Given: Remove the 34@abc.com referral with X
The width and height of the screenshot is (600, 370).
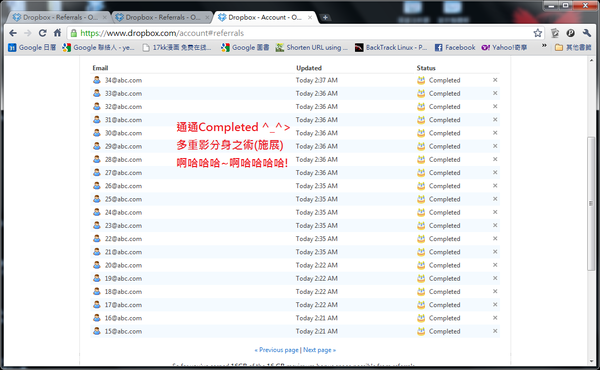Looking at the screenshot, I should point(495,80).
